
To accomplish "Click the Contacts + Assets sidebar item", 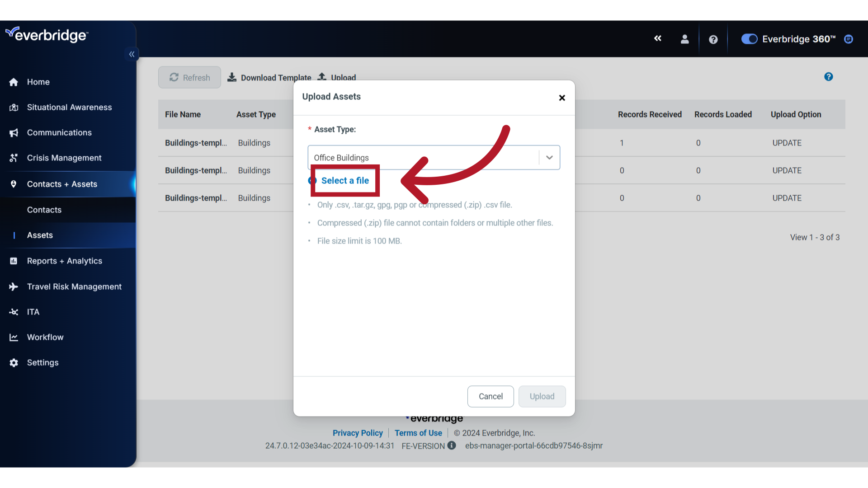I will tap(62, 183).
